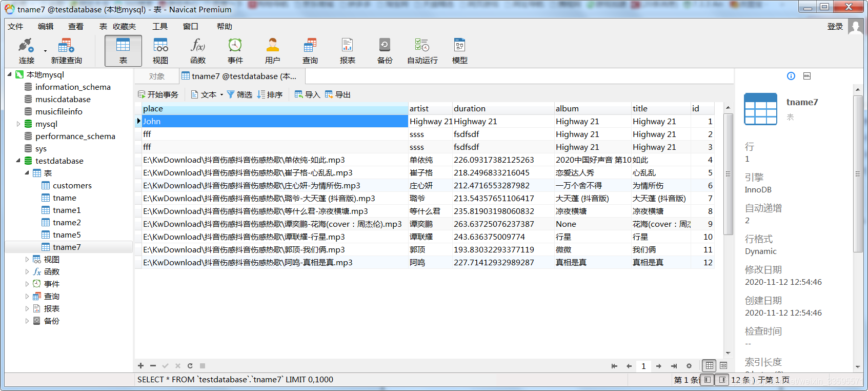
Task: Switch to the 对象 tab
Action: pos(157,76)
